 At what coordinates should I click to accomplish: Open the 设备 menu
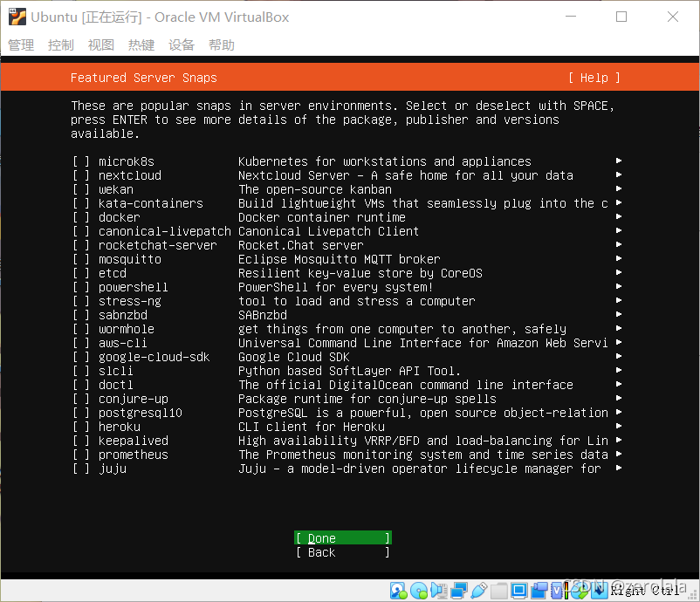[182, 45]
